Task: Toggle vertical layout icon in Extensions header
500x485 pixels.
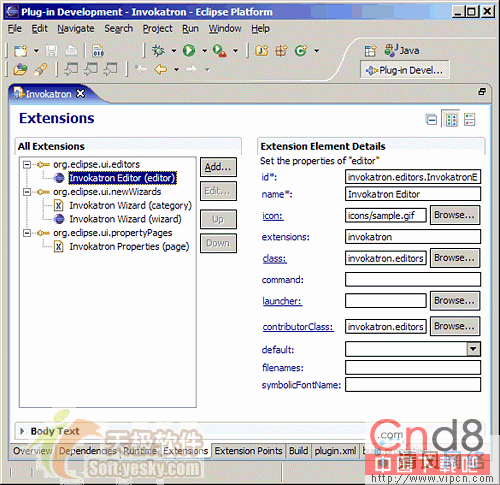Action: pos(469,119)
